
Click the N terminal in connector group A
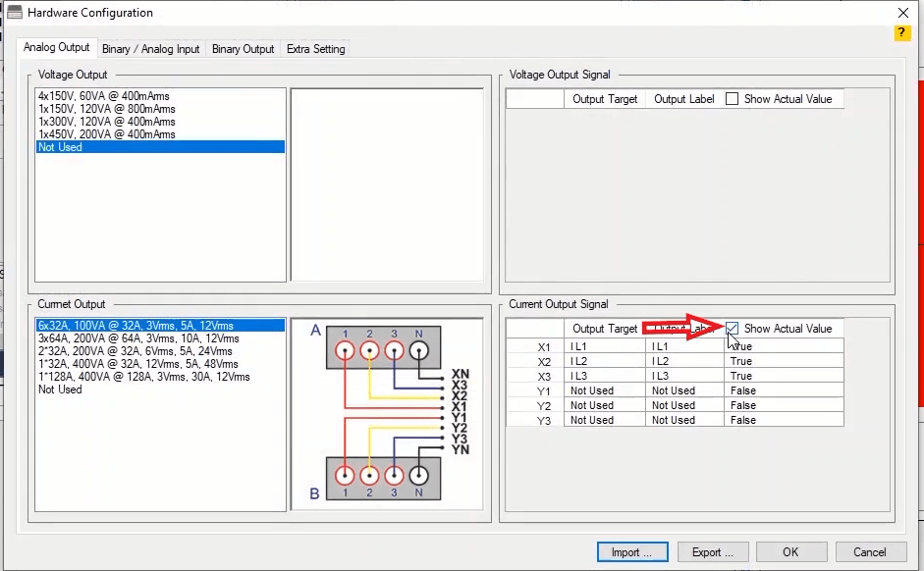418,349
